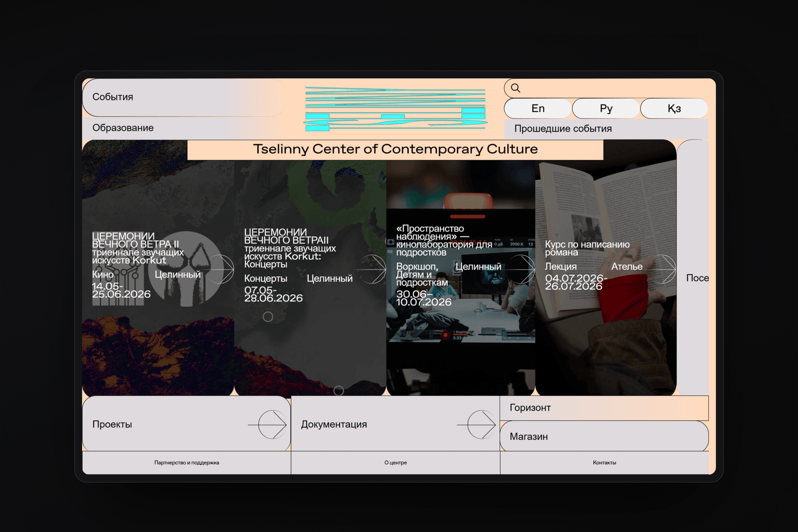Go to Горизонт section

pos(604,408)
